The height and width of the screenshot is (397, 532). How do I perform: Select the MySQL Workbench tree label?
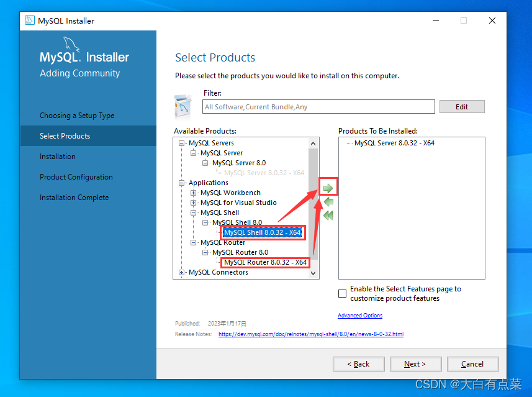(x=230, y=193)
